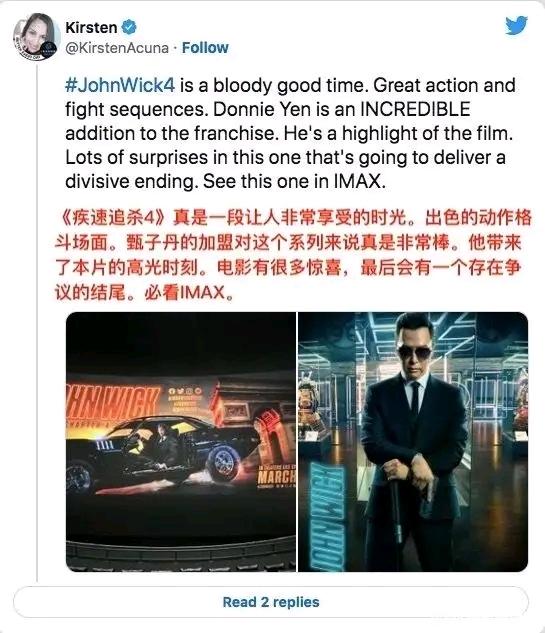Open Kirsten's profile avatar photo

[x=36, y=37]
